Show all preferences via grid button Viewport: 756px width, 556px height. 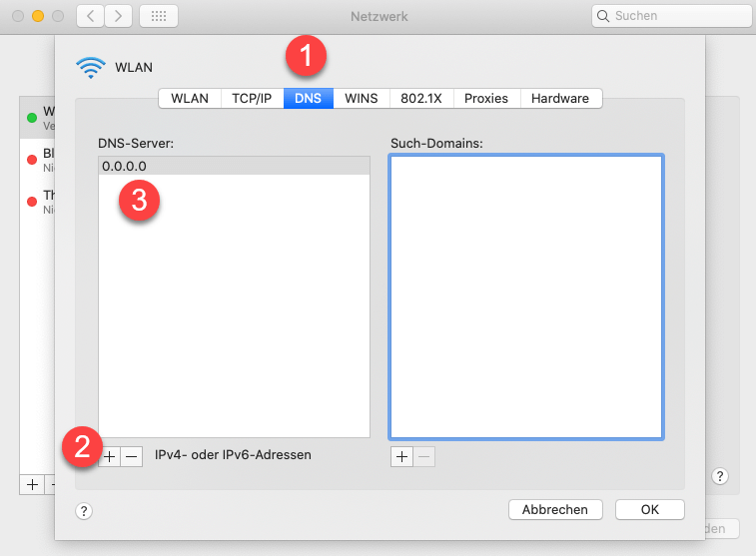click(x=159, y=17)
